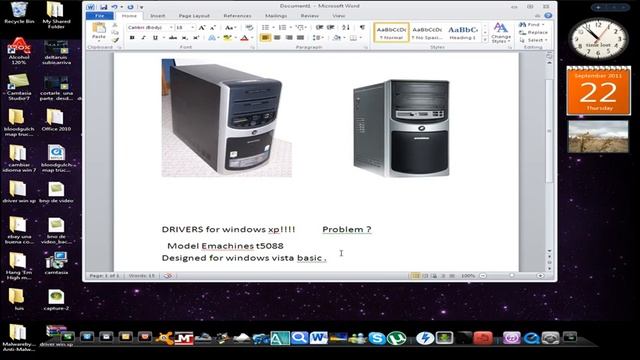The height and width of the screenshot is (360, 640).
Task: Click Zoom Out minus button in status bar
Action: pos(483,276)
